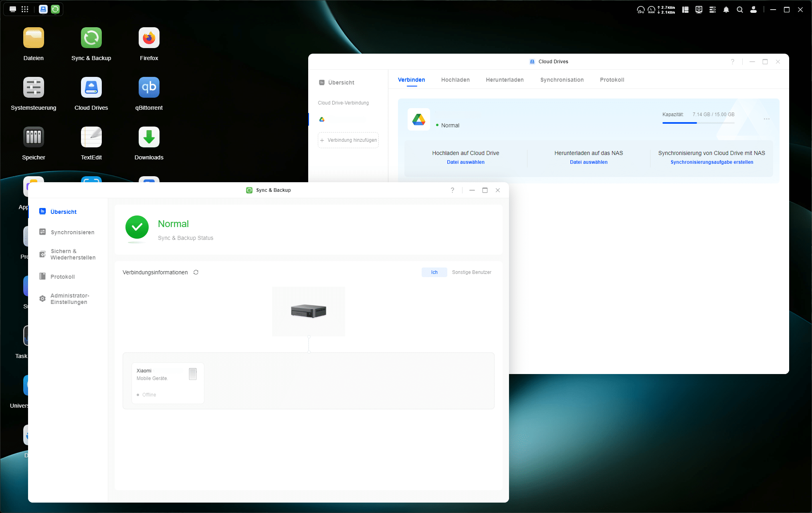
Task: Select the Ich user filter
Action: pos(434,272)
